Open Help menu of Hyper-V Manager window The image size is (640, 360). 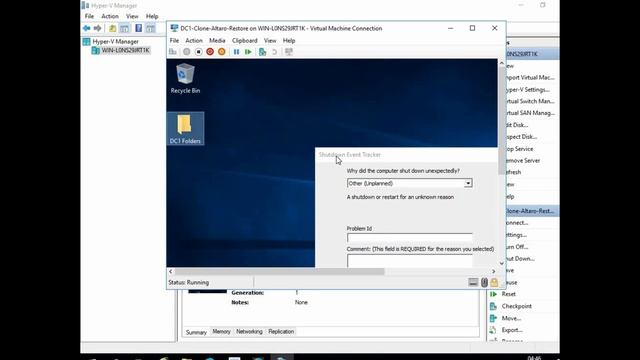click(x=152, y=16)
